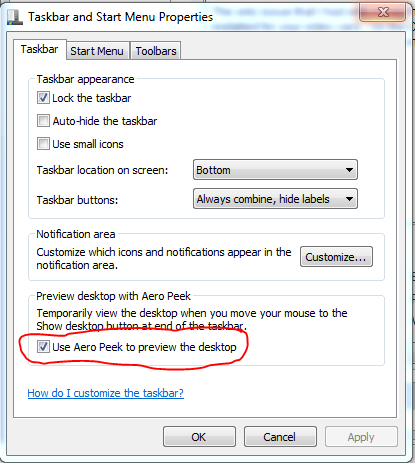Expand the Taskbar buttons combo box
Viewport: 415px width, 463px height.
(275, 199)
